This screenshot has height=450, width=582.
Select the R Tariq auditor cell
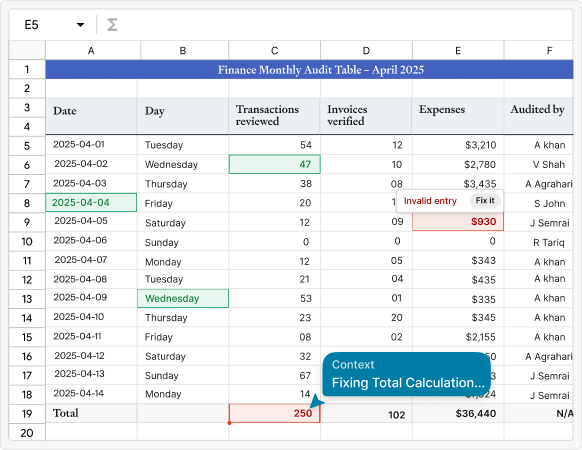pyautogui.click(x=539, y=242)
